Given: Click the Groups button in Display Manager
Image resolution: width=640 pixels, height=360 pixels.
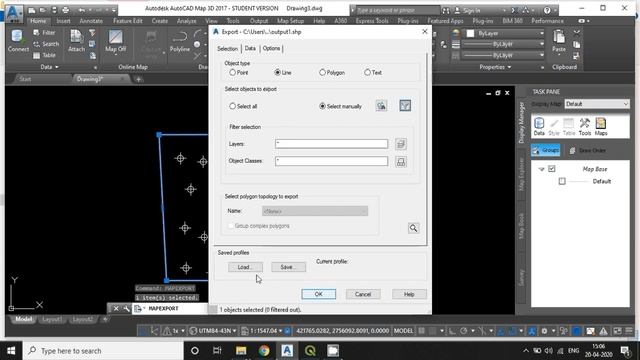Looking at the screenshot, I should point(546,150).
